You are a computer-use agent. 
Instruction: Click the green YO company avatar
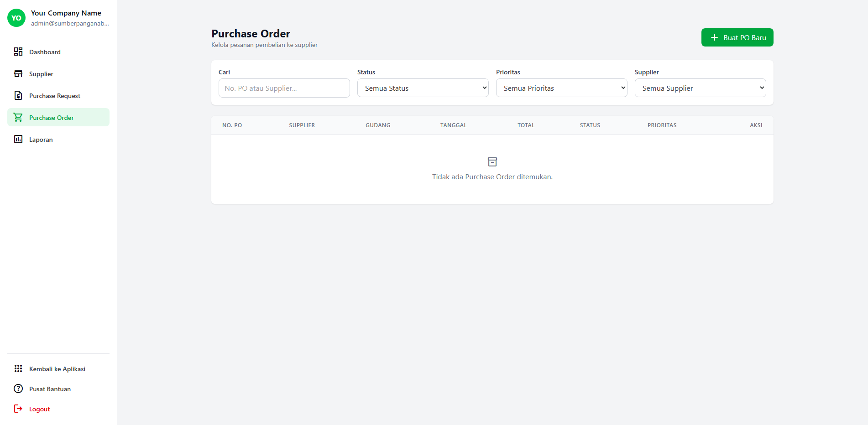click(x=16, y=18)
